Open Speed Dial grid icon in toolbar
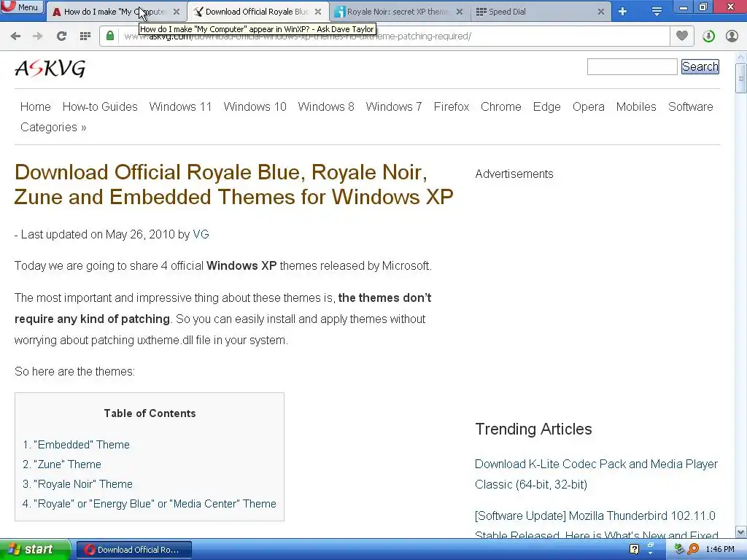 coord(85,36)
